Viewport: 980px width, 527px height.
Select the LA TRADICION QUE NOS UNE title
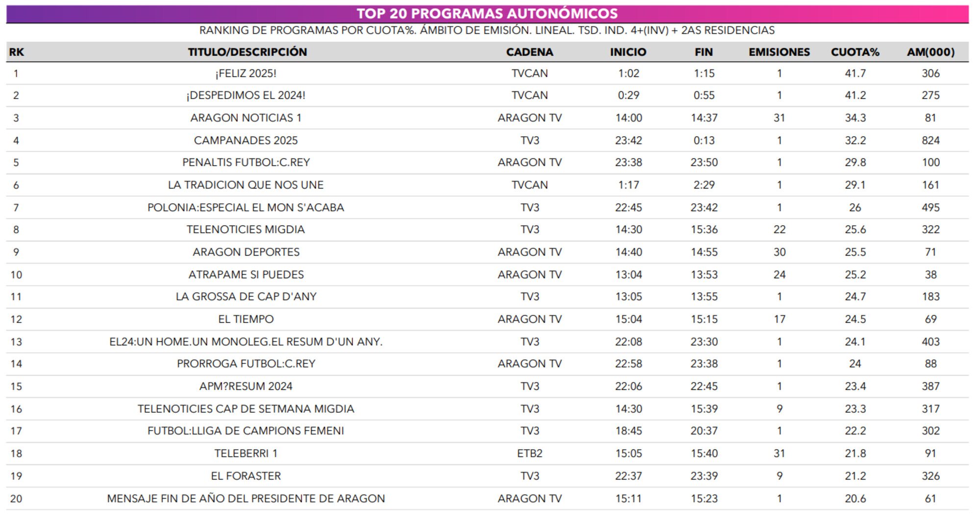246,185
